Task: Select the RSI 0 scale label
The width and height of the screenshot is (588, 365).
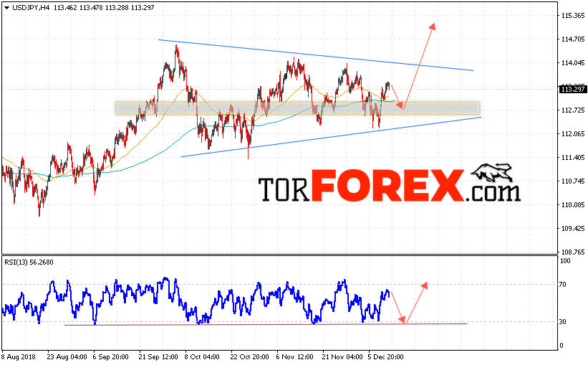Action: (x=561, y=346)
